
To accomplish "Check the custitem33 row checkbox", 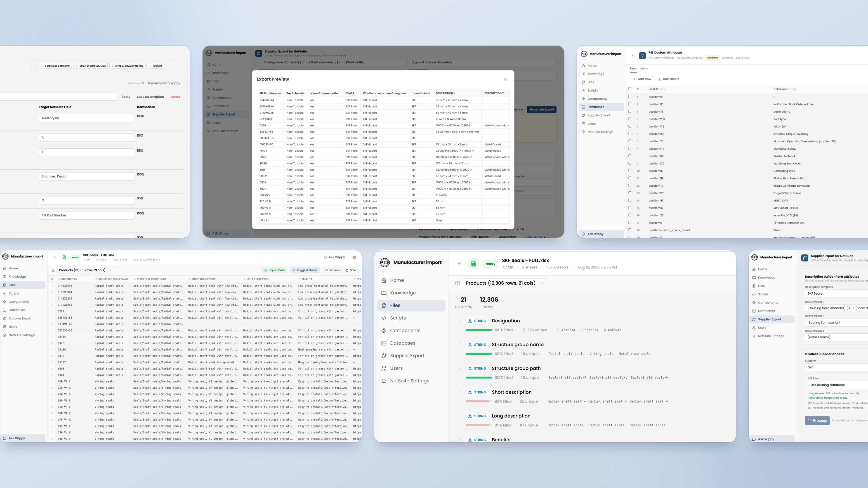I will (x=630, y=171).
